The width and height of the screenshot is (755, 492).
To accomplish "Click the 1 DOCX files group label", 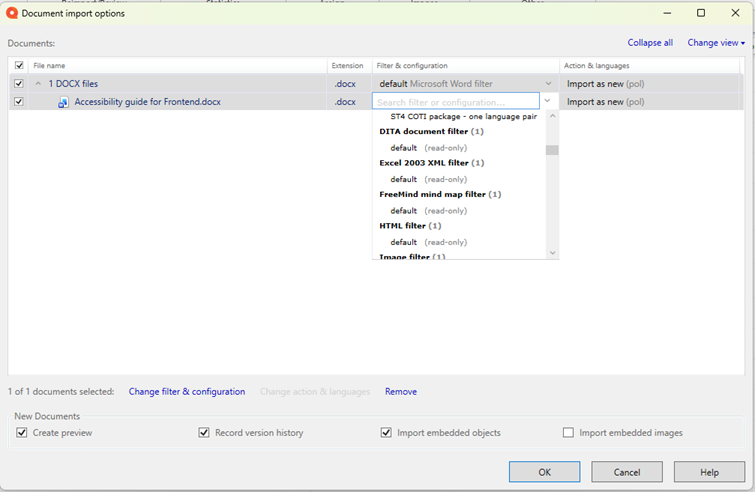I will point(73,84).
